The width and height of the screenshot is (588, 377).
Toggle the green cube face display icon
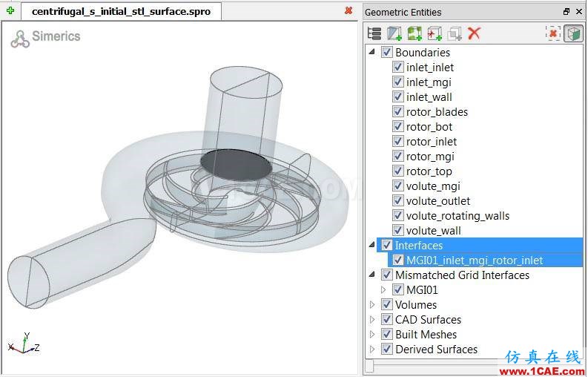[573, 33]
